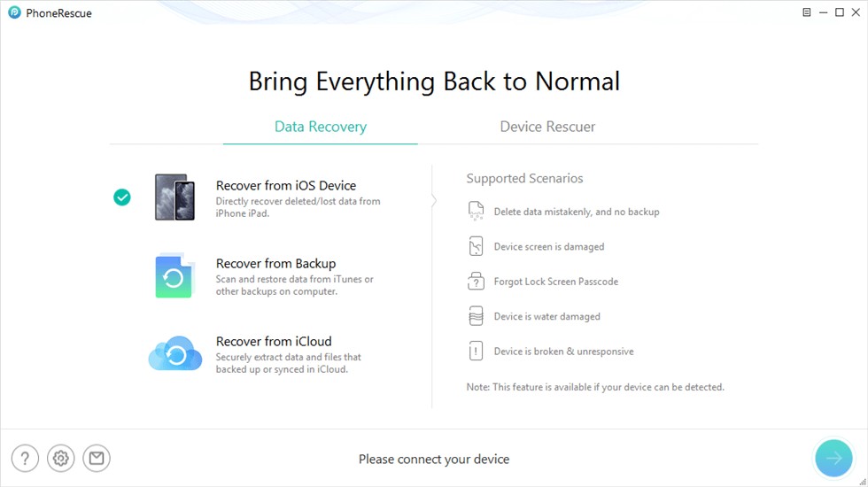Click the Recover from Backup title
The image size is (868, 487).
tap(275, 264)
